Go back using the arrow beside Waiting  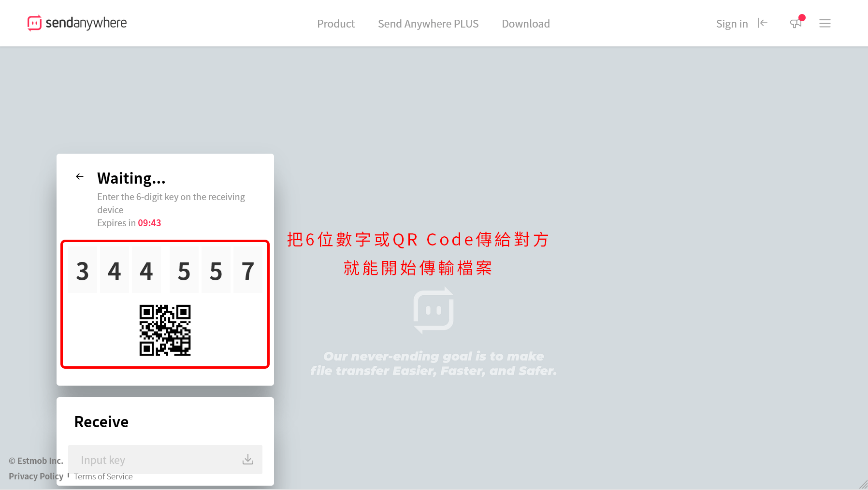[x=80, y=177]
